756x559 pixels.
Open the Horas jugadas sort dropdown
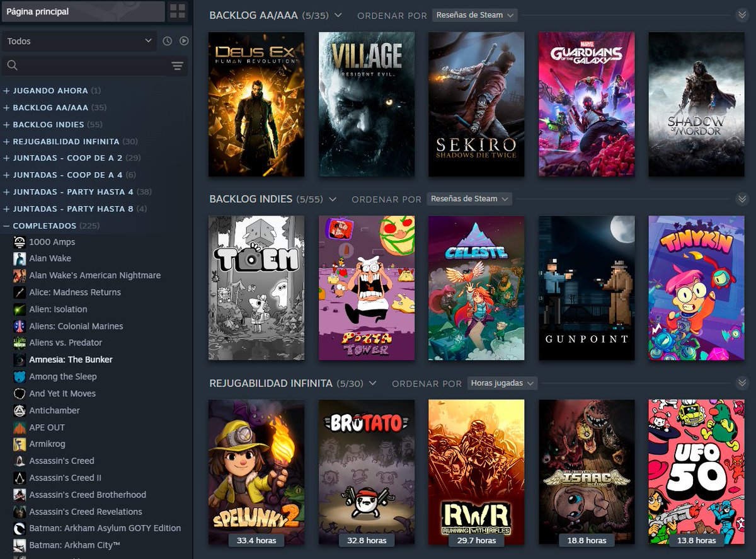pyautogui.click(x=502, y=383)
